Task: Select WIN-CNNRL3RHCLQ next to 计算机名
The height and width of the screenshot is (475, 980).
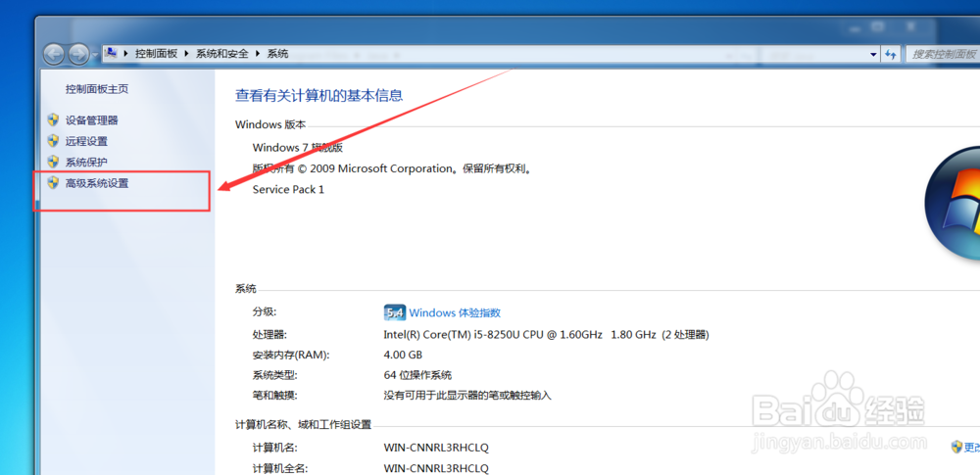Action: click(436, 449)
